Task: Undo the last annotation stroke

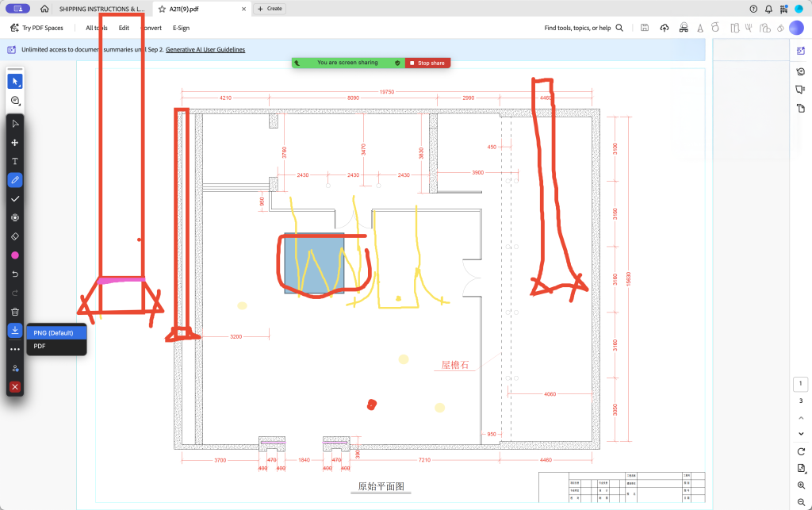Action: pos(15,274)
